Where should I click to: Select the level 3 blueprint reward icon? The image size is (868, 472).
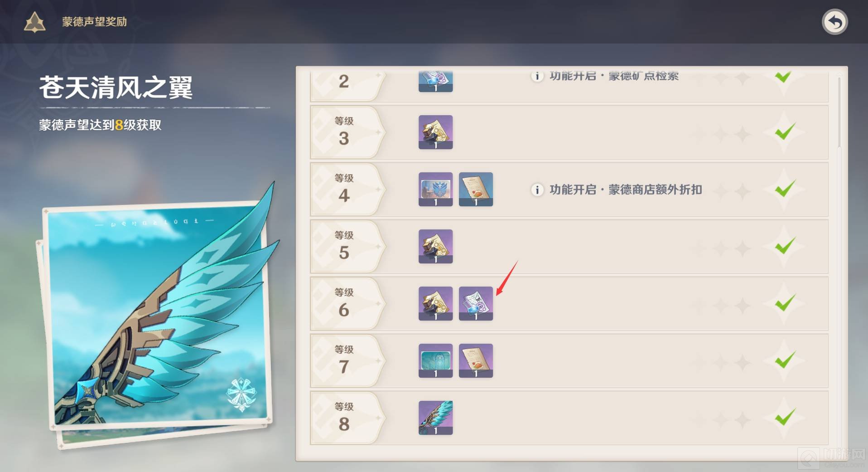[435, 132]
